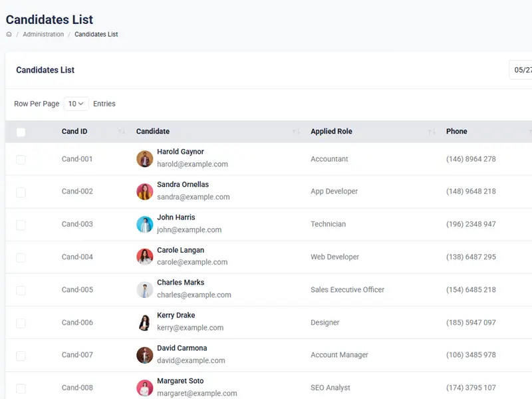This screenshot has width=532, height=399.
Task: Open the date range picker field
Action: pos(521,70)
